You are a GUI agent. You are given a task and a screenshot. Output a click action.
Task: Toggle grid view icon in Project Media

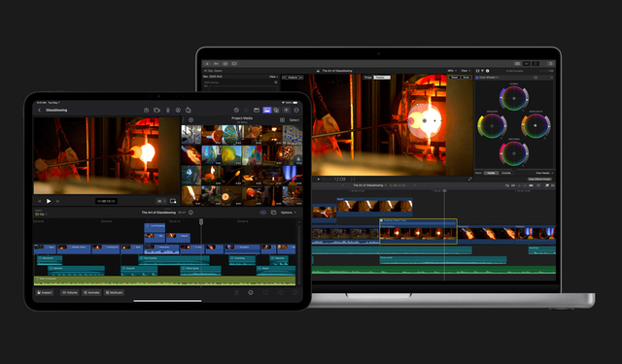point(282,120)
